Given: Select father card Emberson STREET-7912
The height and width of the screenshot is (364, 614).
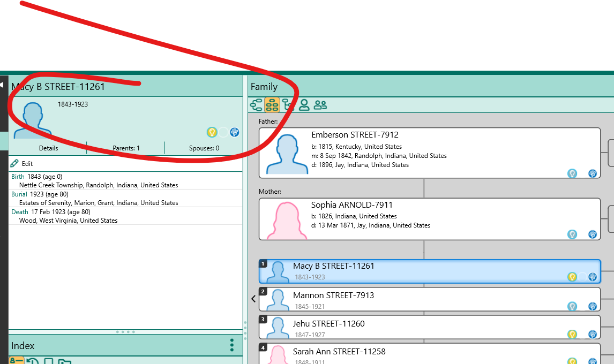Looking at the screenshot, I should point(430,153).
